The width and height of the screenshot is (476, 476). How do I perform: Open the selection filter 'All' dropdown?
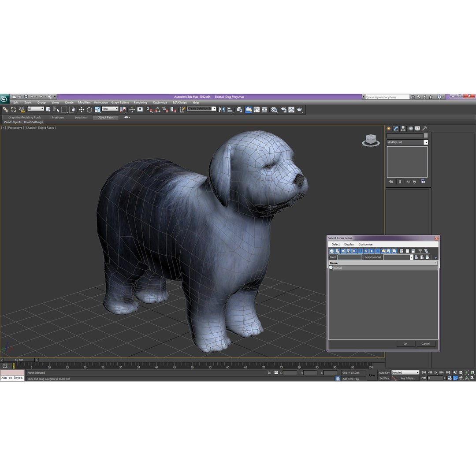click(x=36, y=109)
